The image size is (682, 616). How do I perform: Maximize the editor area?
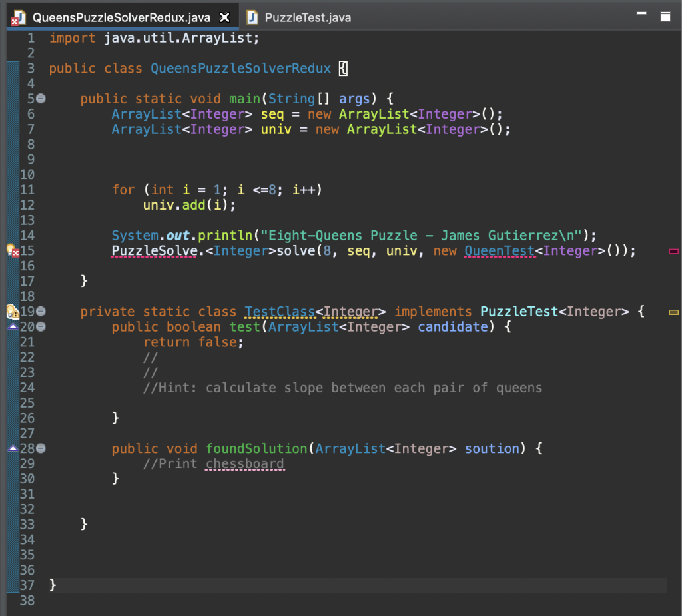pyautogui.click(x=665, y=17)
